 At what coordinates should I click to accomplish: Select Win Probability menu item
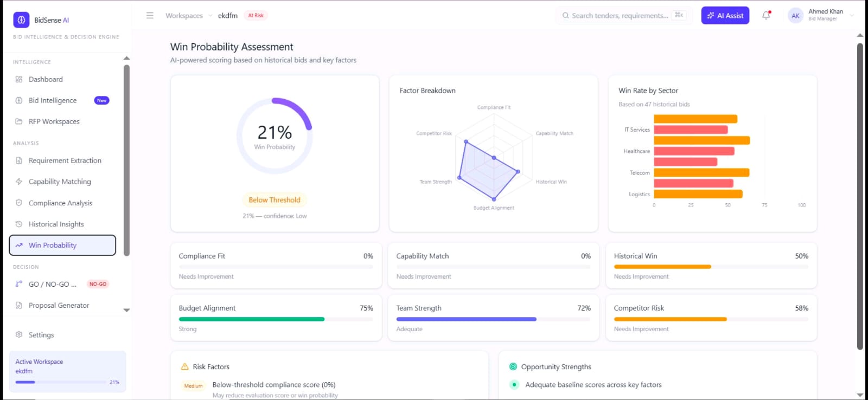[63, 245]
